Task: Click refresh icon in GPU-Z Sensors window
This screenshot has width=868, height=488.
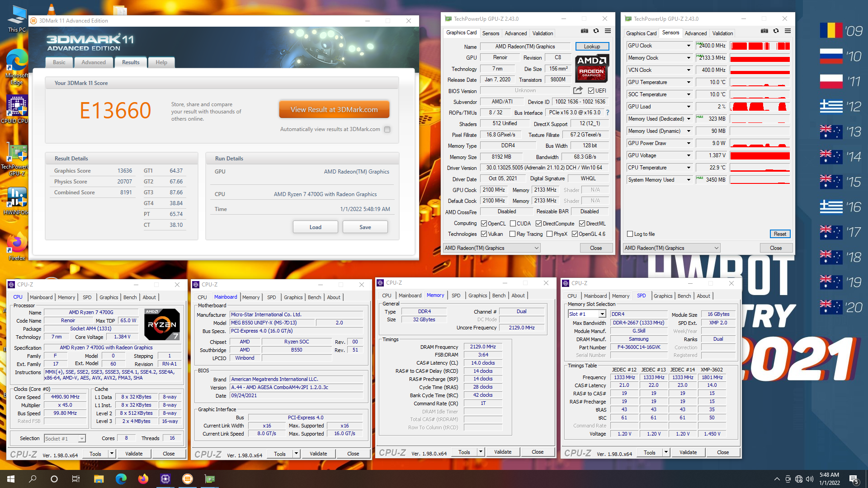Action: [776, 31]
